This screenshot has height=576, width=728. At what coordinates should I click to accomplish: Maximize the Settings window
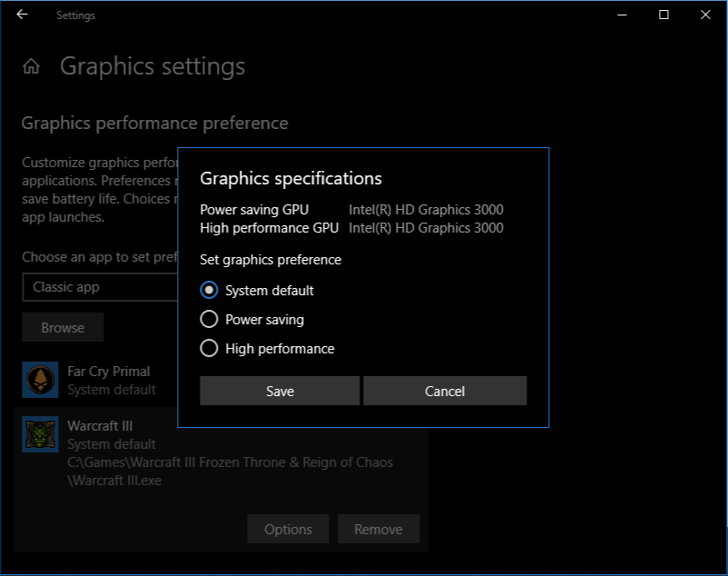coord(664,15)
